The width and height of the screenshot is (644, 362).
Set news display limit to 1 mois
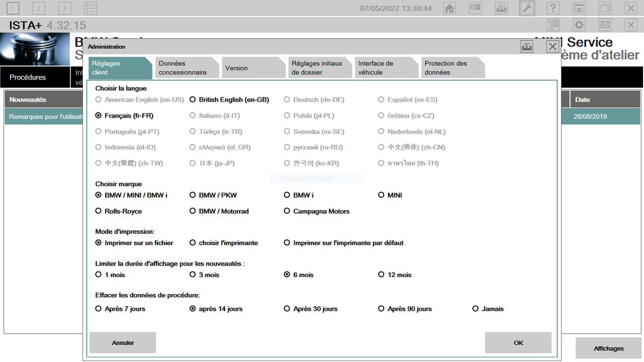[x=110, y=275]
